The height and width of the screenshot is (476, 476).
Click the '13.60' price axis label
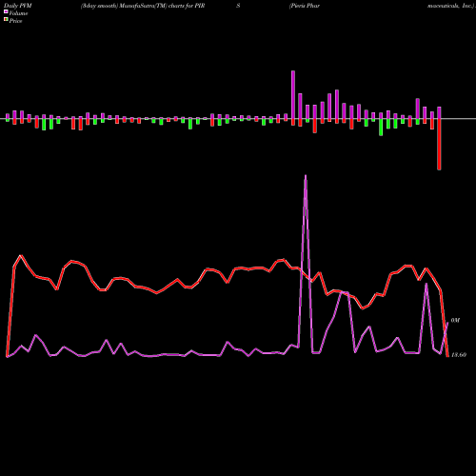pos(459,355)
